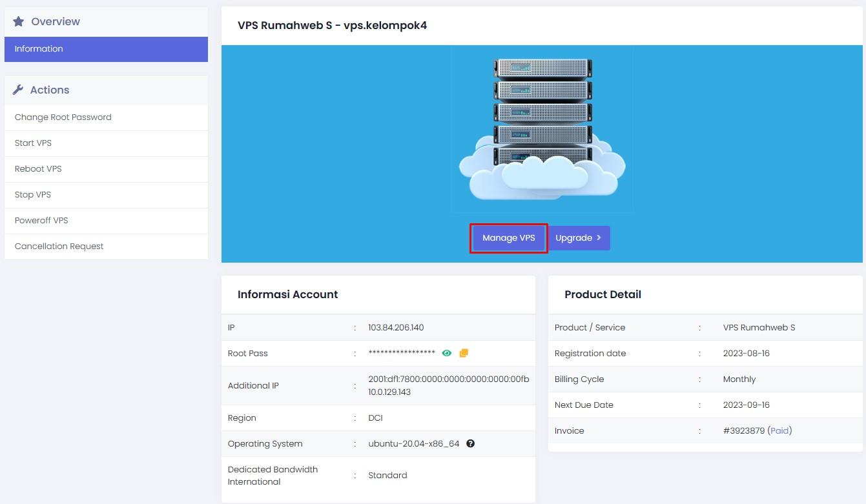The width and height of the screenshot is (866, 504).
Task: Select the Upgrade button chevron arrow
Action: click(599, 238)
